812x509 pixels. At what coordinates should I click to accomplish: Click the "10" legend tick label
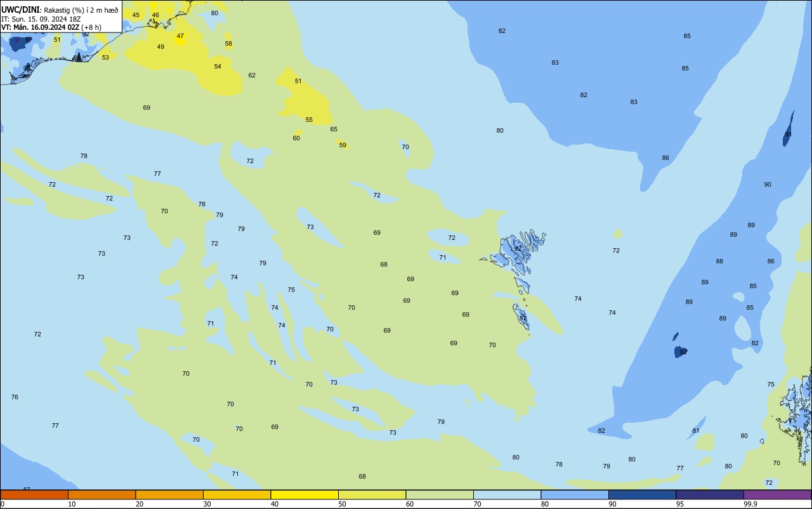(72, 504)
